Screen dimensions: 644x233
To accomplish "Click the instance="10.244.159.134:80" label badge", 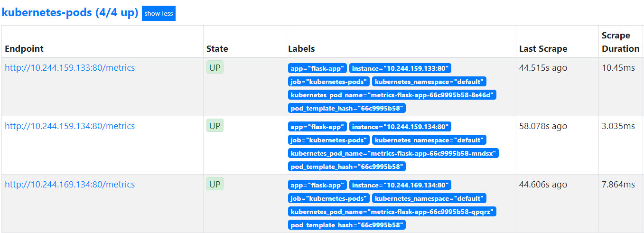I will 400,127.
